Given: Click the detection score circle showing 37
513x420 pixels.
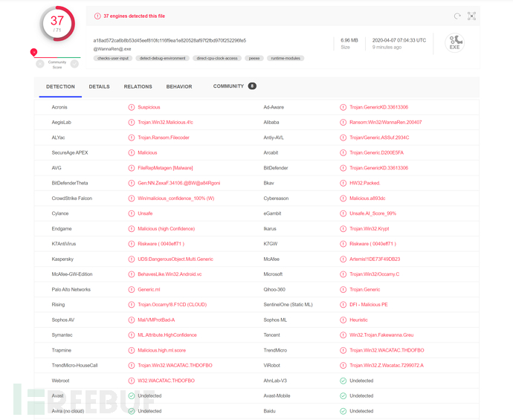Looking at the screenshot, I should coord(57,24).
